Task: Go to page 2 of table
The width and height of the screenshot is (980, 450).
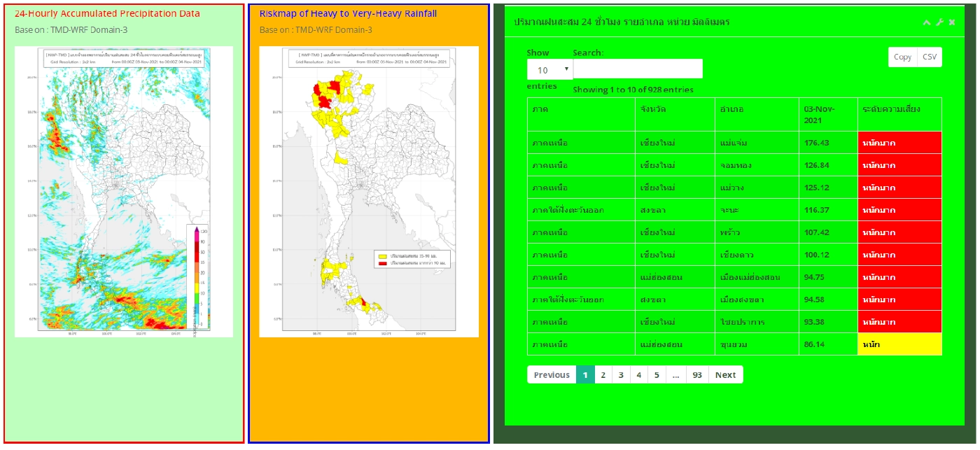Action: click(x=603, y=375)
